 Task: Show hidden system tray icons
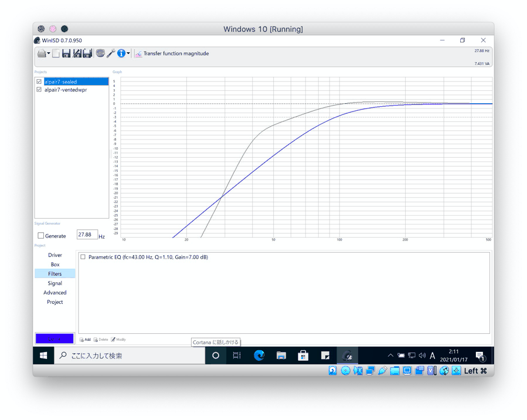(390, 355)
